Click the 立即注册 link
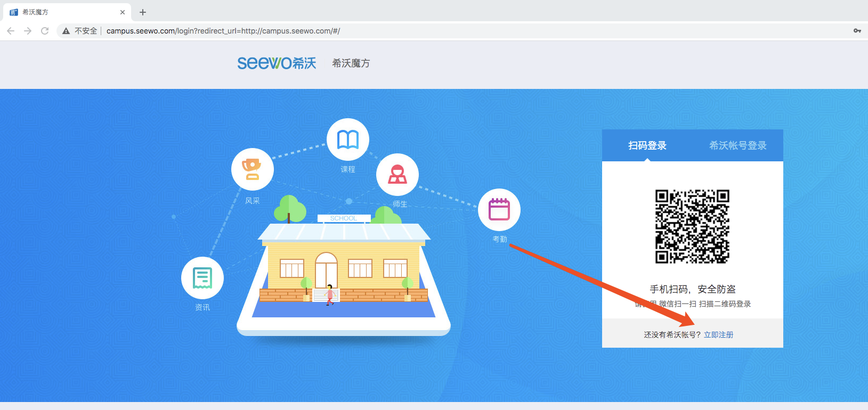The image size is (868, 410). 718,335
